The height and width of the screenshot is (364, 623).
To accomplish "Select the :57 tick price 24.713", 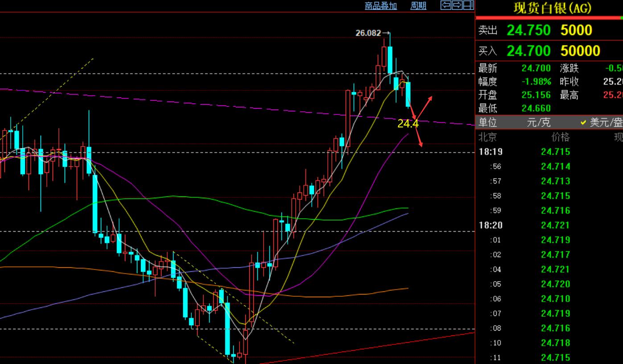I will pos(555,181).
